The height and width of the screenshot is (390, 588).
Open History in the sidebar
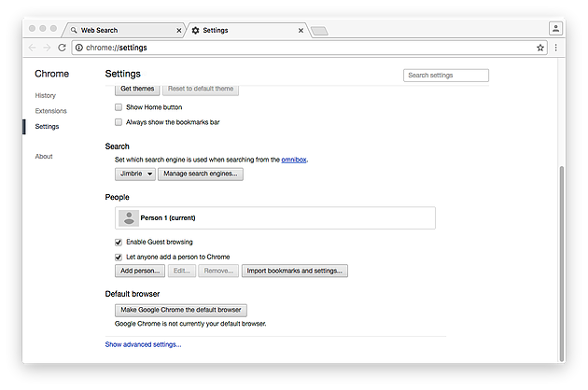(x=46, y=95)
